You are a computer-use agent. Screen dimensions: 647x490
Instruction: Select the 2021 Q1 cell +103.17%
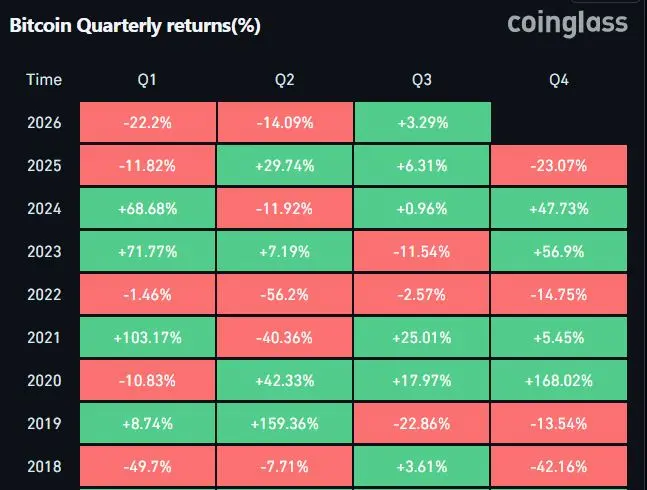point(147,337)
